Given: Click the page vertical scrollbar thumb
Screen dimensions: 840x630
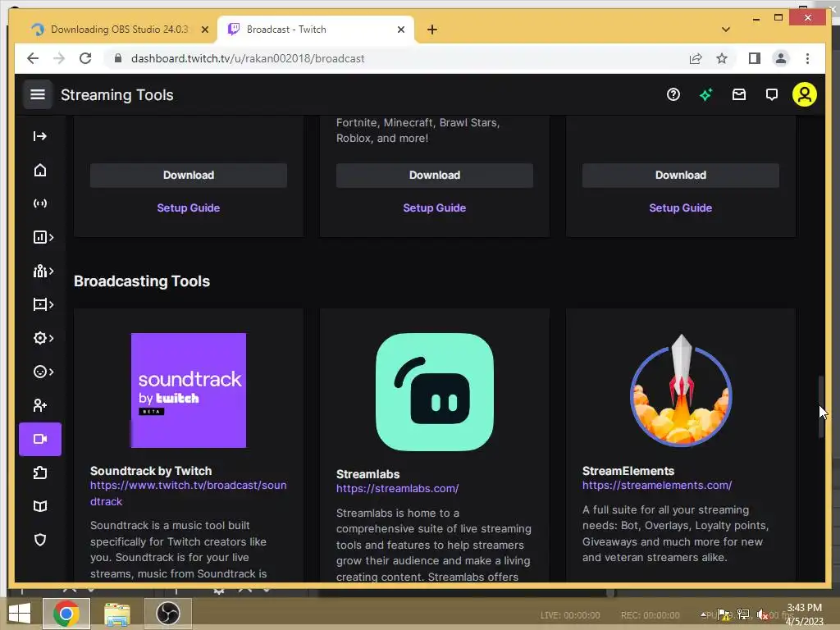Looking at the screenshot, I should click(820, 407).
